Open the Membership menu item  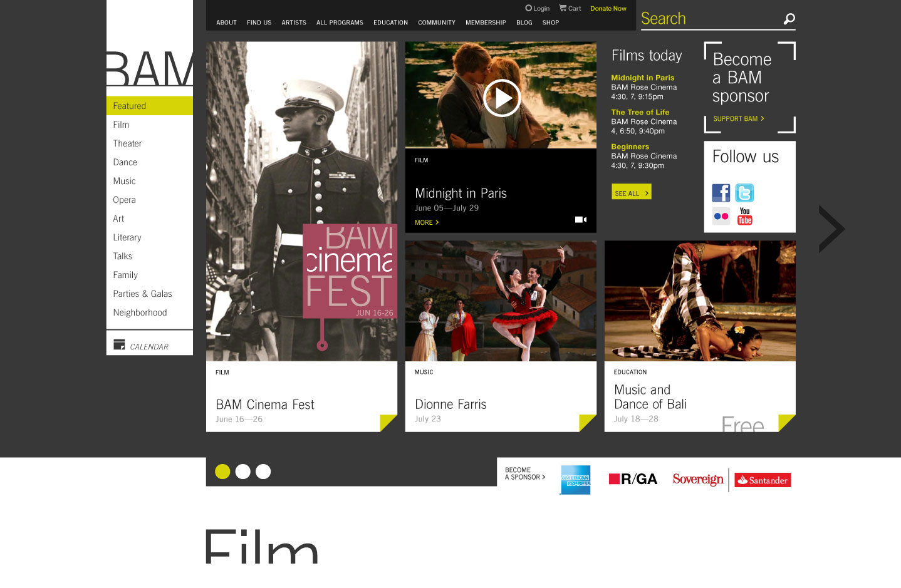coord(486,23)
